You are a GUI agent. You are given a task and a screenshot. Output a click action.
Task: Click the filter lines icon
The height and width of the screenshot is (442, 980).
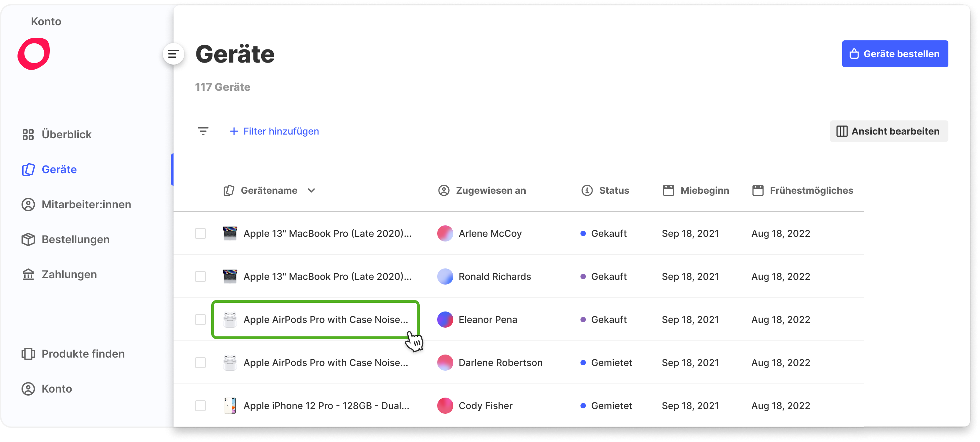[x=203, y=131]
